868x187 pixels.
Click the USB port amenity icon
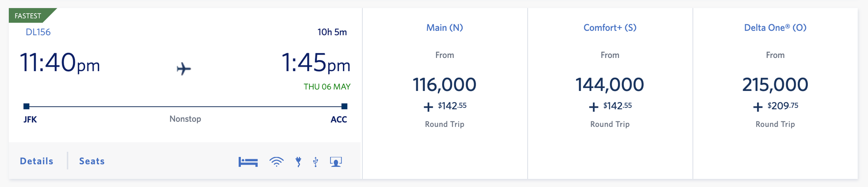pyautogui.click(x=315, y=162)
